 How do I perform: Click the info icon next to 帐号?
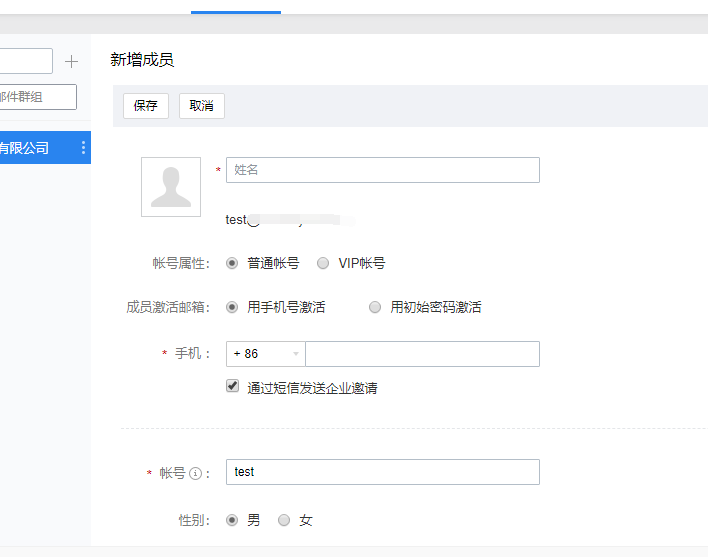pos(196,473)
